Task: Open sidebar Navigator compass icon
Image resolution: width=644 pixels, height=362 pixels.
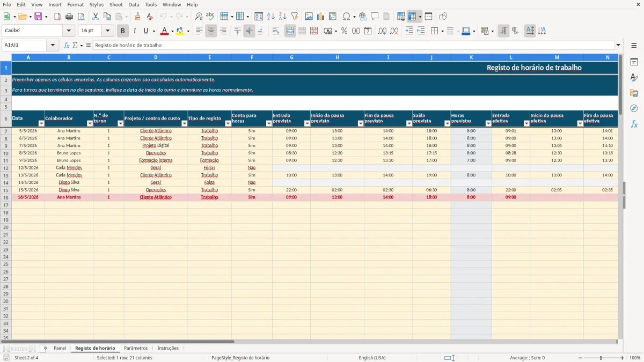Action: pyautogui.click(x=634, y=108)
